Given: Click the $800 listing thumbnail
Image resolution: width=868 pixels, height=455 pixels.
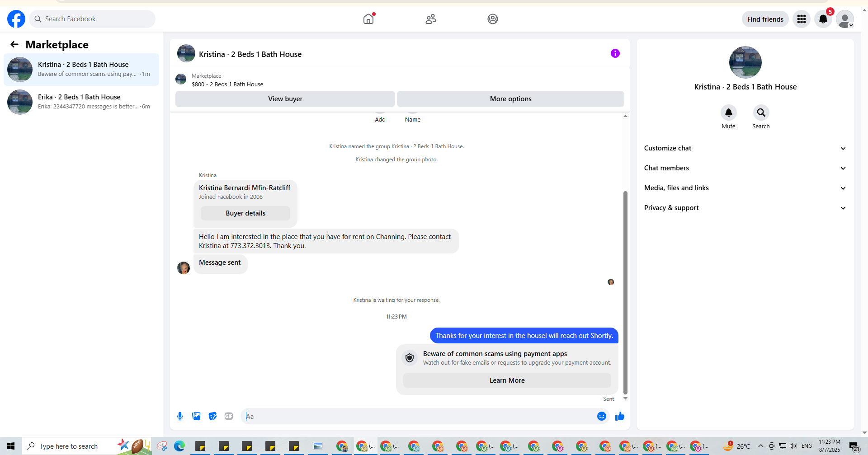Looking at the screenshot, I should 181,79.
